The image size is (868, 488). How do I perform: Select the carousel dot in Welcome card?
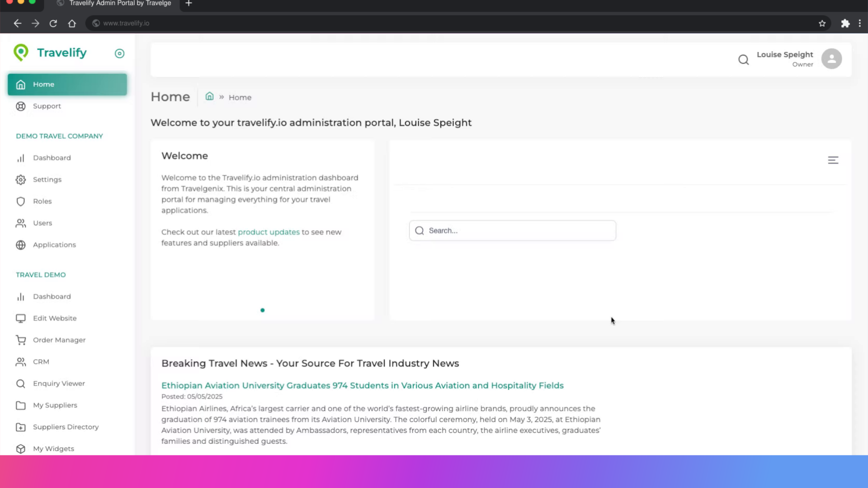[x=262, y=310]
